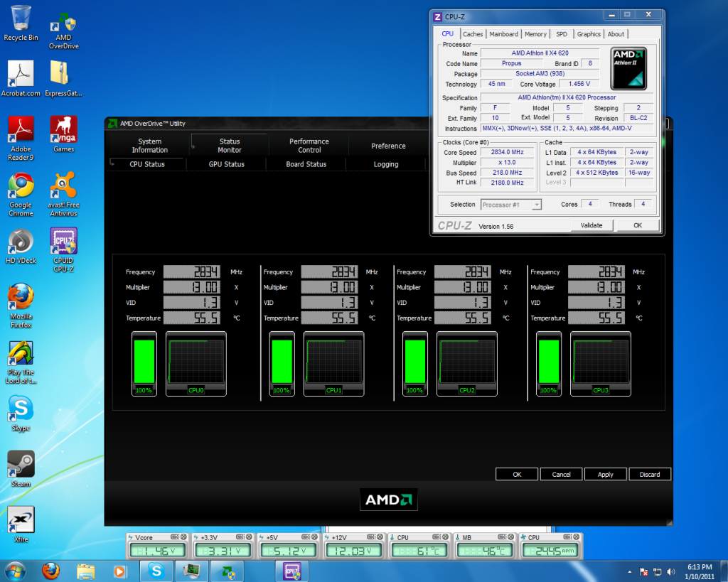Click the CPU2 100% usage bar
728x582 pixels.
coord(415,364)
